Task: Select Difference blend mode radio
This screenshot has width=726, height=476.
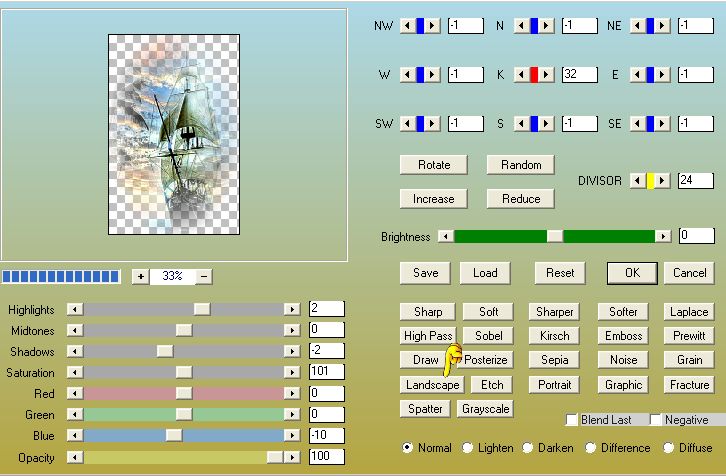Action: click(x=590, y=448)
